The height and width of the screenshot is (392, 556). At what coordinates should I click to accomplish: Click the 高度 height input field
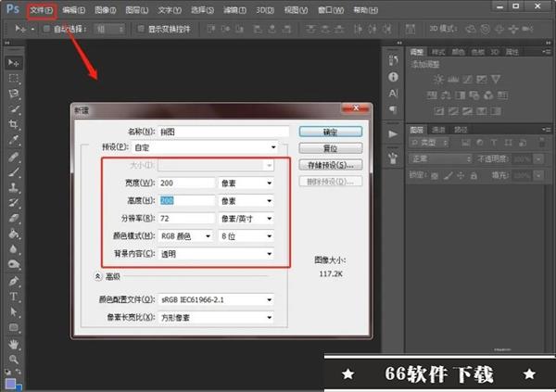(186, 201)
